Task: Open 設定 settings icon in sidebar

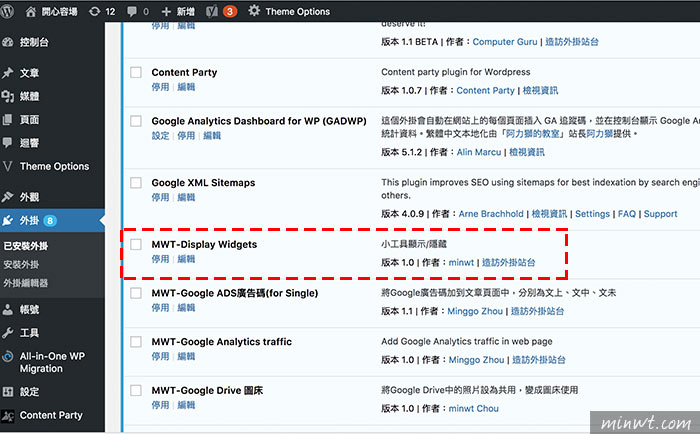Action: click(8, 392)
